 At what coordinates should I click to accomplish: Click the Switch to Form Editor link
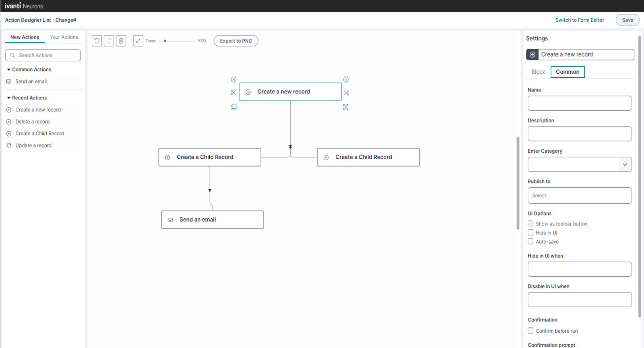[x=579, y=20]
